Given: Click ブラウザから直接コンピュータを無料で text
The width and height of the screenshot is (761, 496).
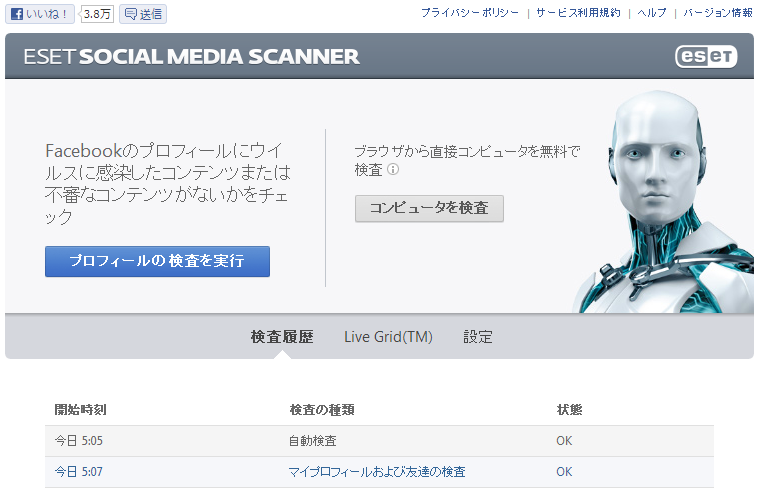Looking at the screenshot, I should click(467, 151).
